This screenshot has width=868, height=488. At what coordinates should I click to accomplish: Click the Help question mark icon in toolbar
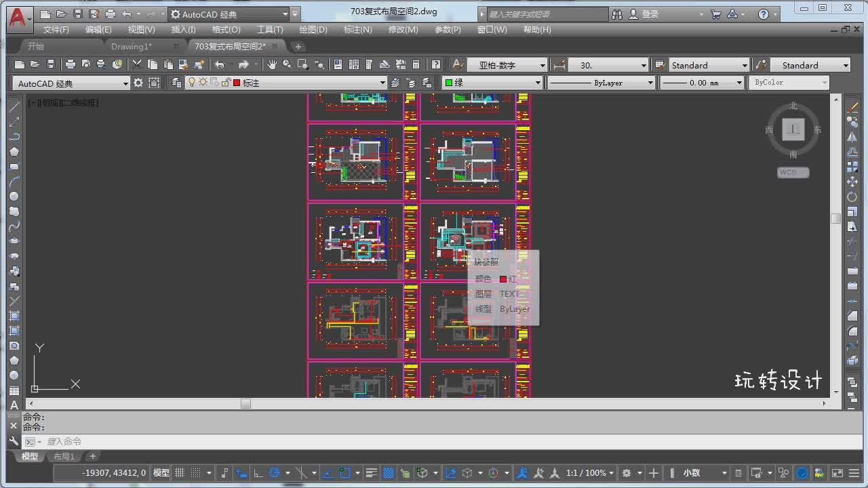(436, 64)
